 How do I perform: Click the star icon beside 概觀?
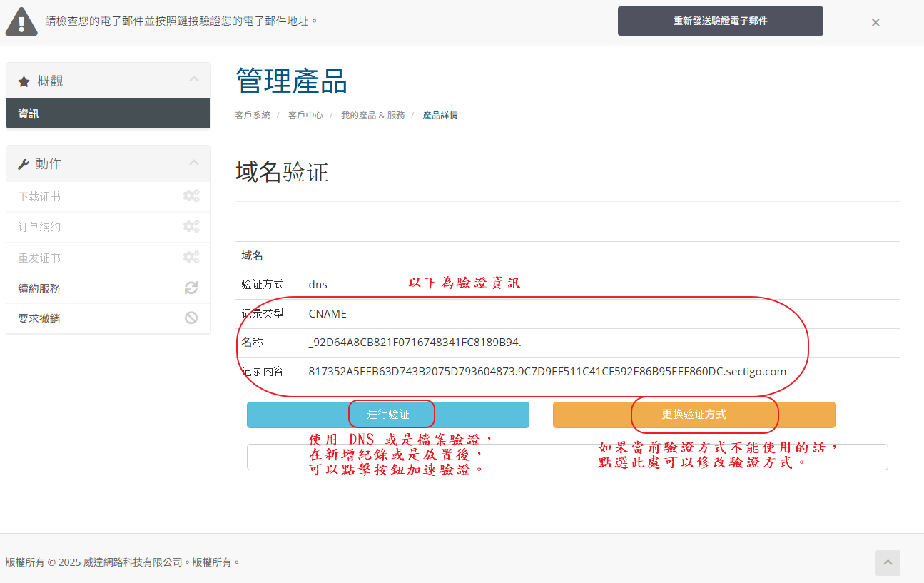(24, 82)
